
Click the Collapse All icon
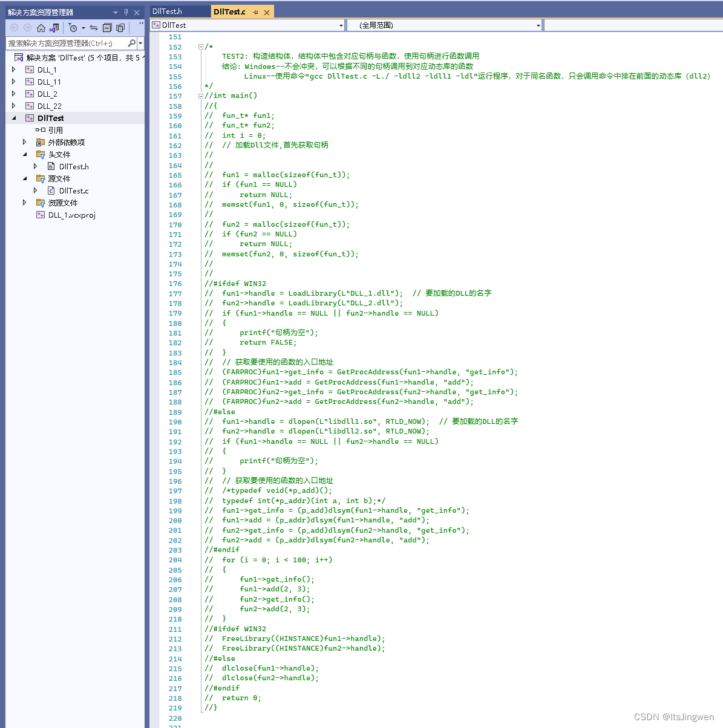tap(107, 28)
